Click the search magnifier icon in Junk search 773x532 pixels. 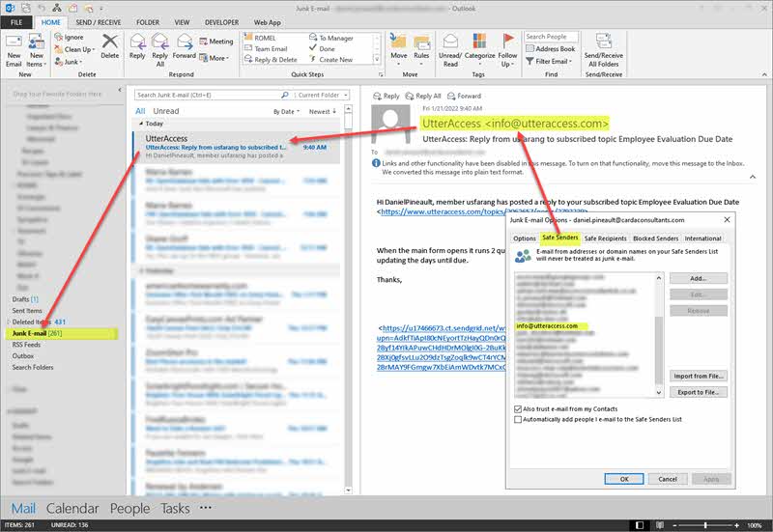[x=285, y=95]
